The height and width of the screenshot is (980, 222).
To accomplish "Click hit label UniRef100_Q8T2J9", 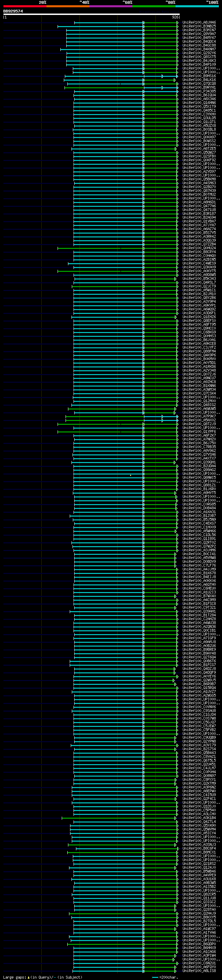I will 199,424.
